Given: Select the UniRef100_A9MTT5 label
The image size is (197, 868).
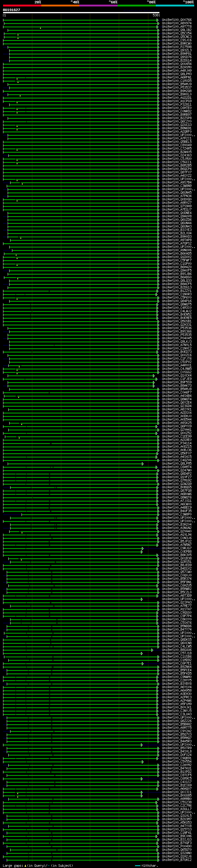Looking at the screenshot, I should tap(177, 728).
